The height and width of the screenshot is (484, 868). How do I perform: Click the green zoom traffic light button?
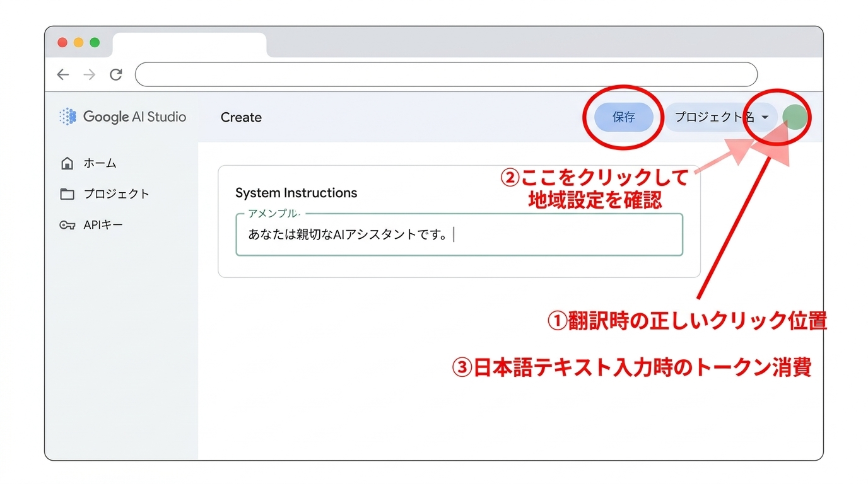click(94, 42)
